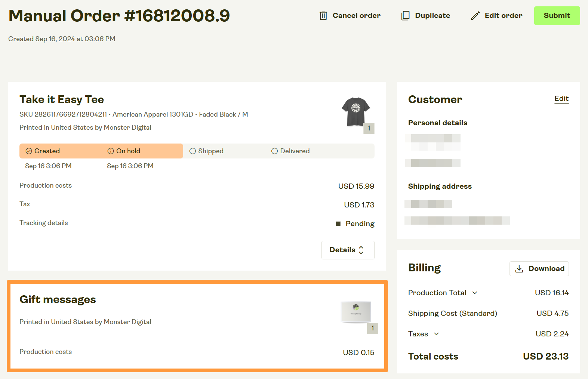Select the Shipped status circle
The image size is (588, 379).
coord(193,151)
